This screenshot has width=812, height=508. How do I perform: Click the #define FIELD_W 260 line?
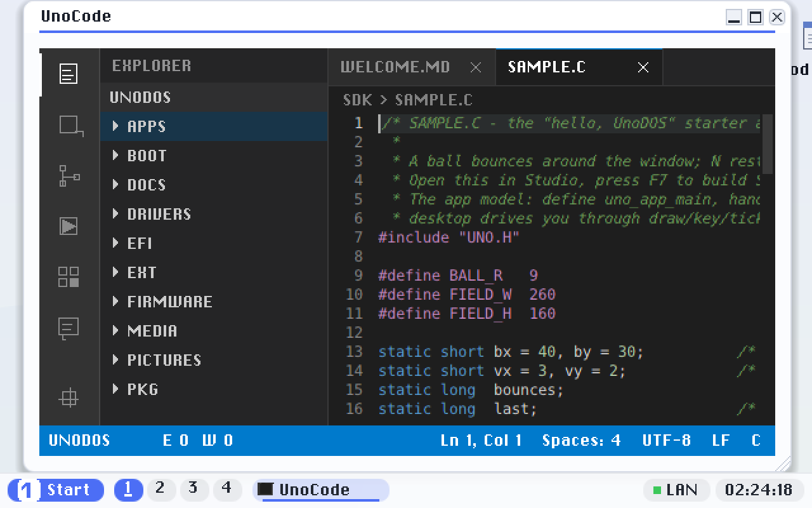[467, 295]
